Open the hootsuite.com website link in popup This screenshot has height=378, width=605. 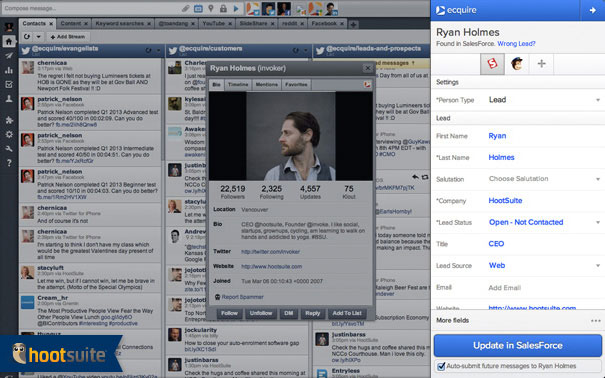click(x=271, y=267)
